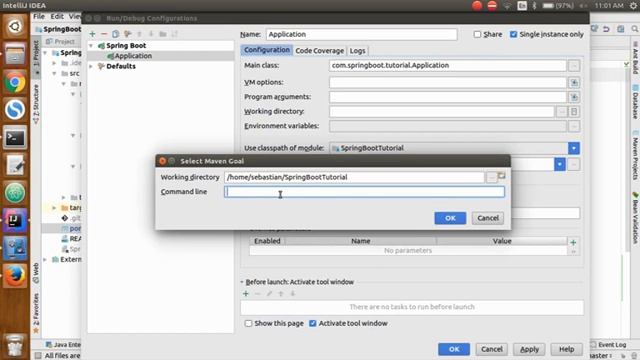
Task: Open the File menu
Action: pyautogui.click(x=39, y=16)
